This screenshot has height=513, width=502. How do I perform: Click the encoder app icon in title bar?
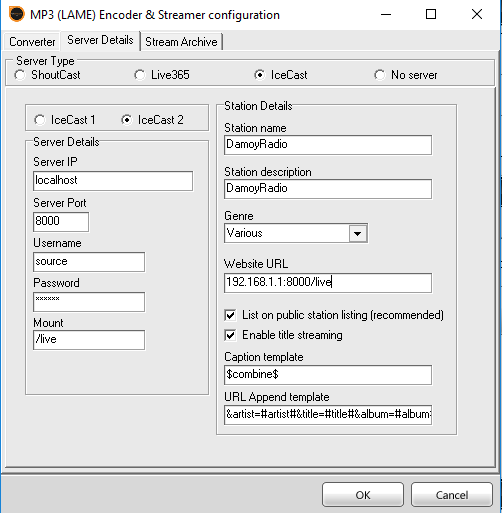pyautogui.click(x=17, y=14)
